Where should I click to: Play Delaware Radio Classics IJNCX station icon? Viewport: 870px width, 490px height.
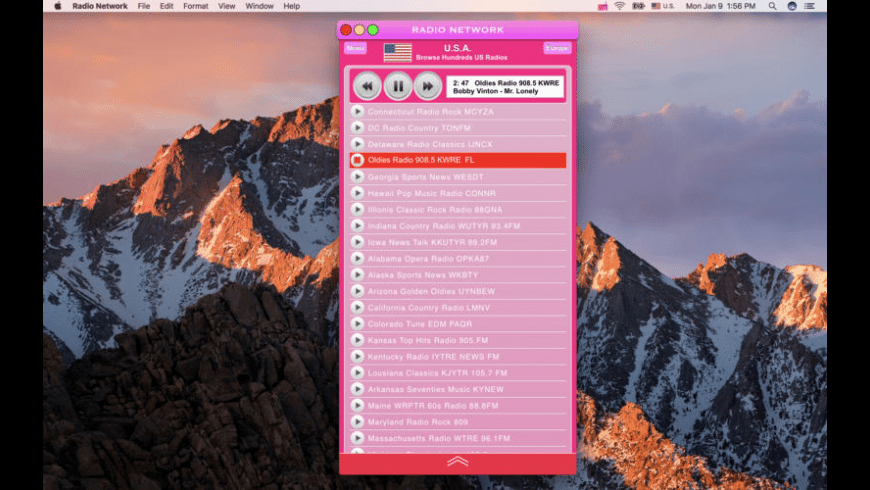tap(357, 144)
